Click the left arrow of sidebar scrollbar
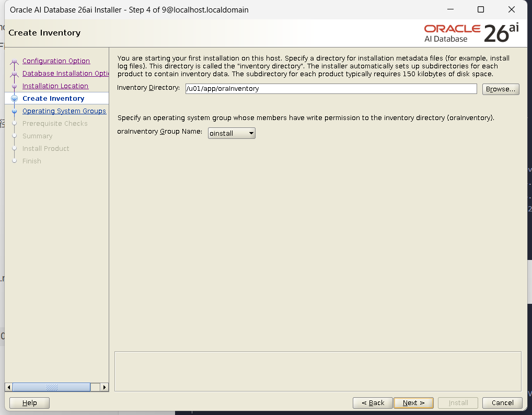The height and width of the screenshot is (415, 532). 9,387
